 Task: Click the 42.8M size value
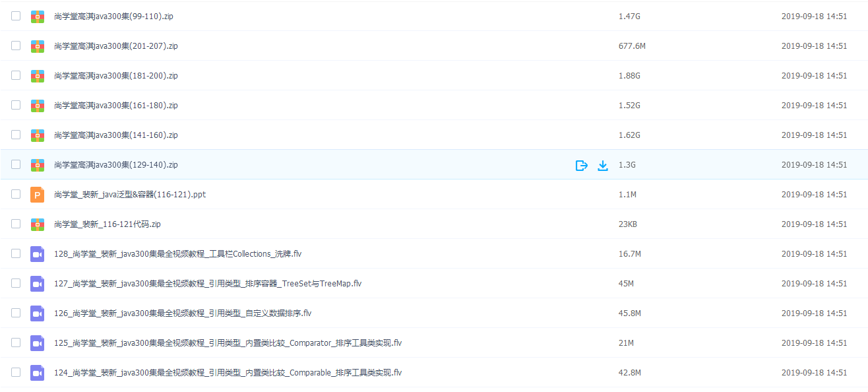tap(630, 373)
